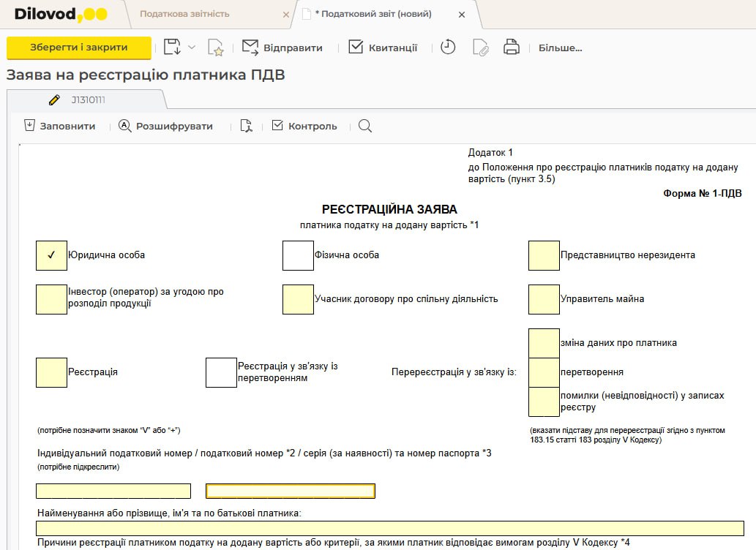
Task: Click the save document floppy icon
Action: click(172, 48)
